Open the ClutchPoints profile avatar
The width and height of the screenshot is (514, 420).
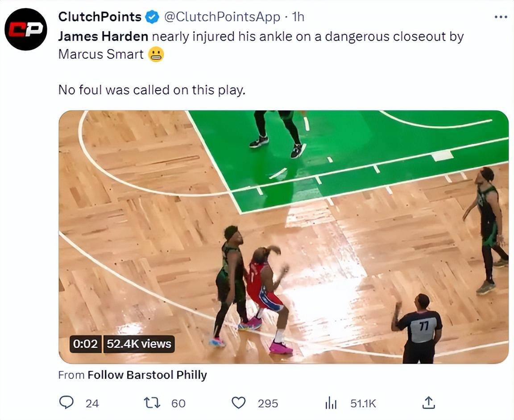click(26, 29)
